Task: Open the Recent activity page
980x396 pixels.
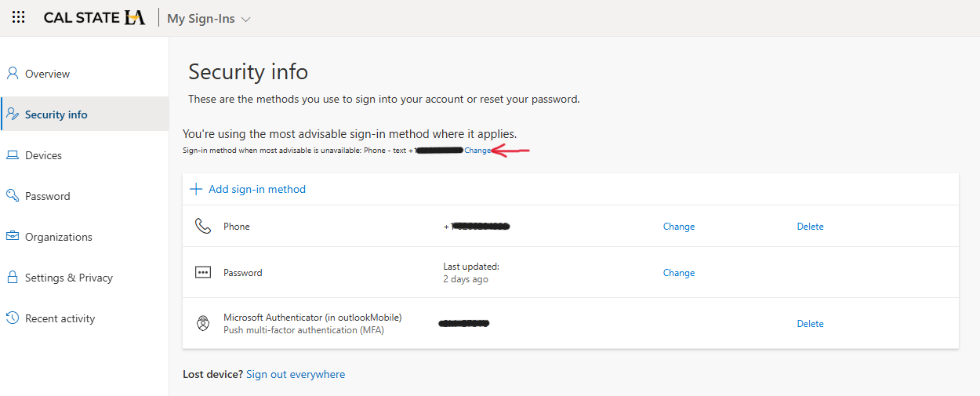Action: click(x=60, y=318)
